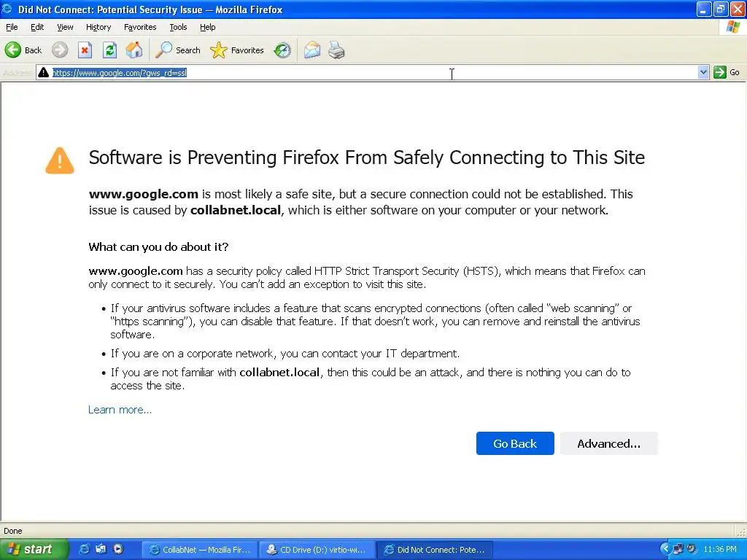The width and height of the screenshot is (747, 560).
Task: Open the Tools menu
Action: (178, 27)
